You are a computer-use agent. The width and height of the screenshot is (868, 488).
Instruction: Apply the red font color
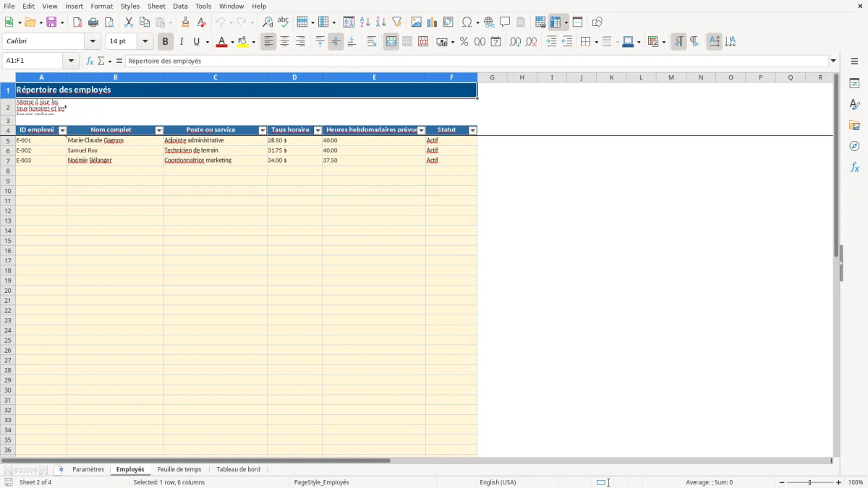tap(221, 42)
